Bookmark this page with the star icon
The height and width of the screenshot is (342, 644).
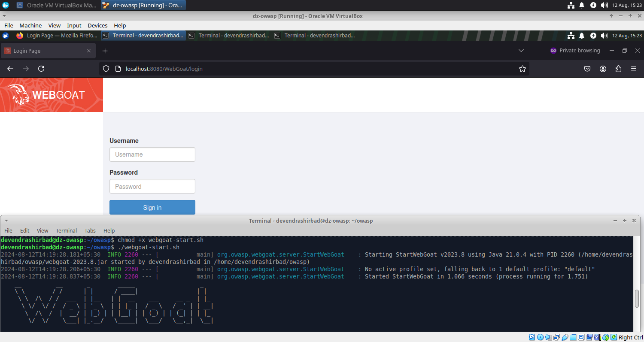coord(522,69)
